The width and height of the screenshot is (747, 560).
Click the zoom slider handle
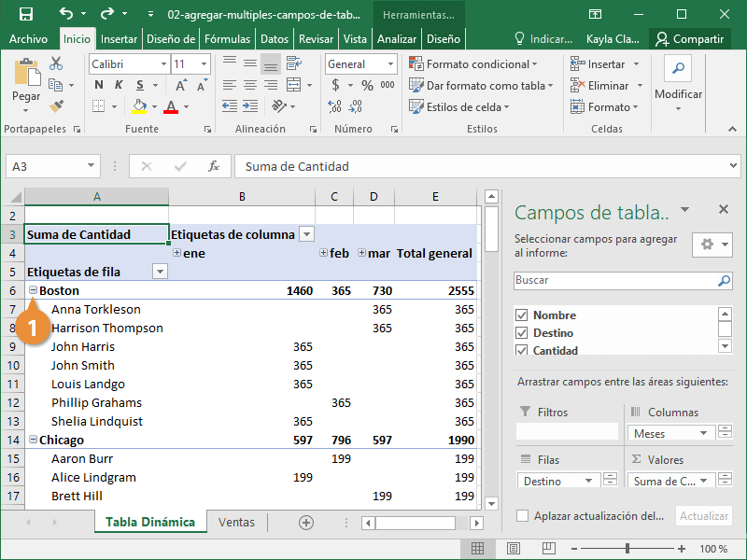pyautogui.click(x=627, y=549)
